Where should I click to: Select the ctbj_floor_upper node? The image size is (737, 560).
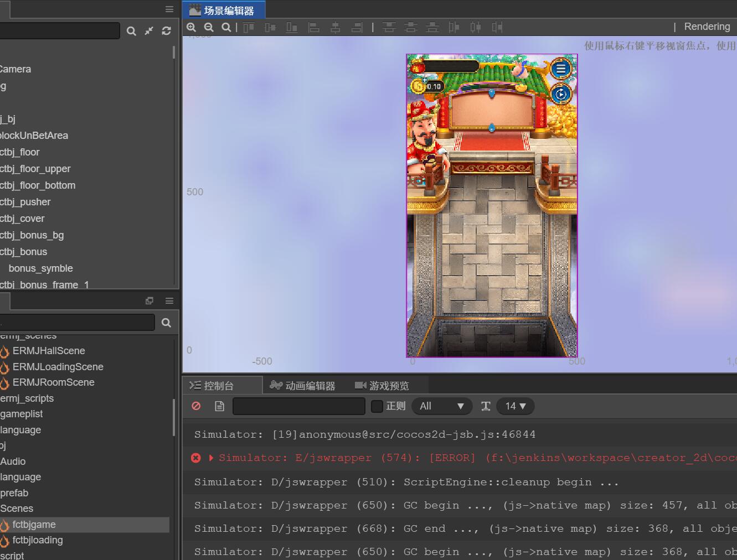tap(35, 169)
